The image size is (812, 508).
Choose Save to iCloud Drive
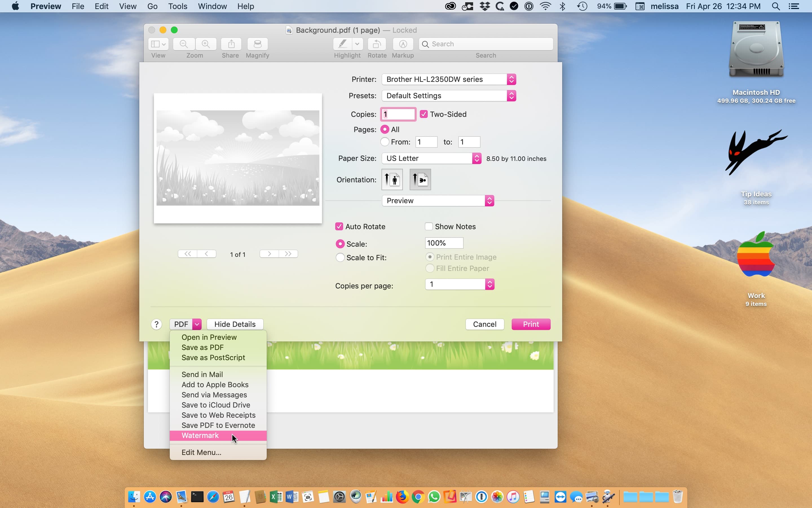click(x=218, y=405)
